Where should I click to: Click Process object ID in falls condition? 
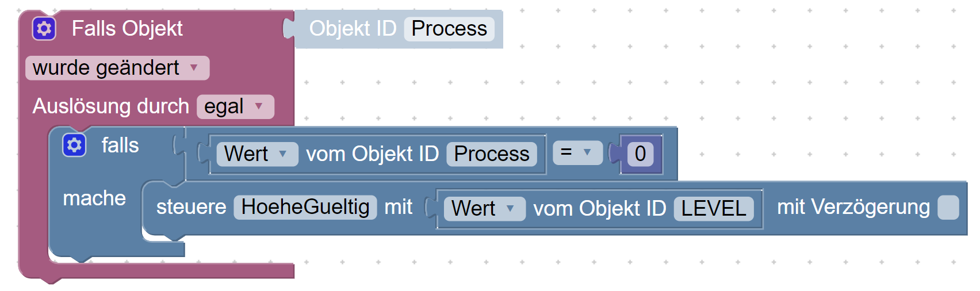492,154
